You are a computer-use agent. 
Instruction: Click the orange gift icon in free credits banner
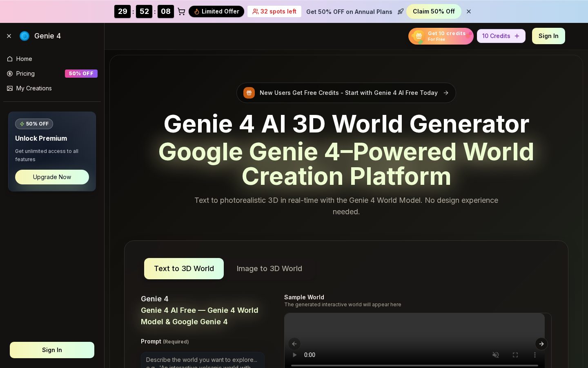point(249,93)
